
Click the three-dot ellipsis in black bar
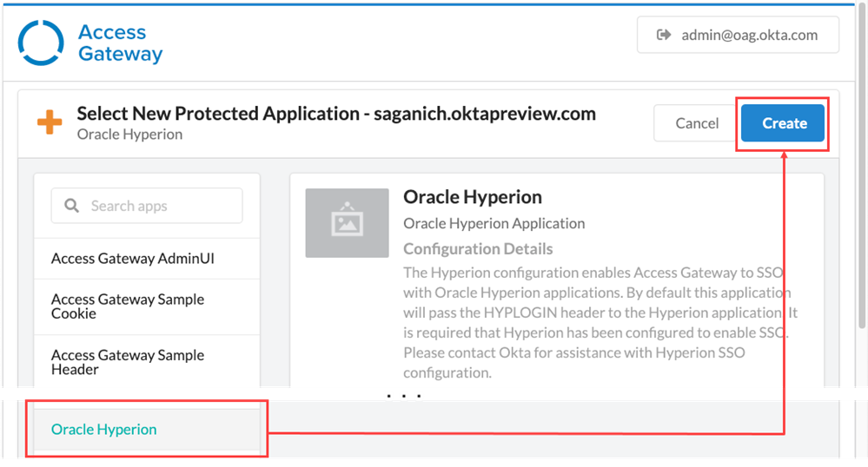pyautogui.click(x=404, y=396)
